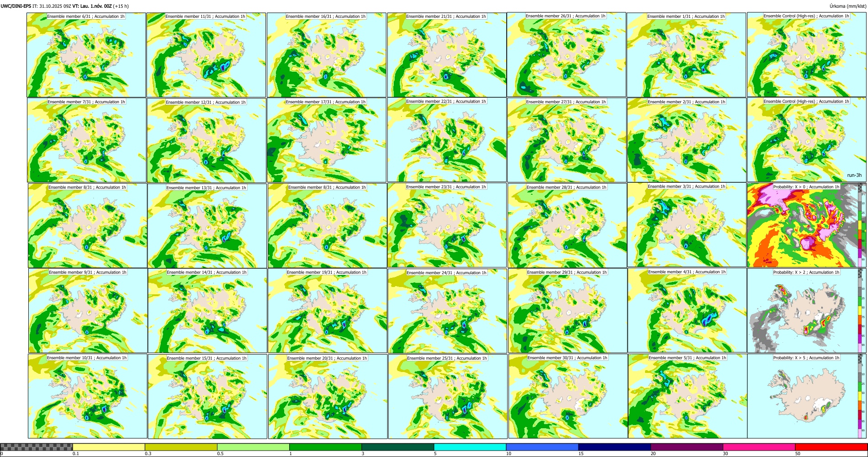Open the Ensemble member 13/31 map
Screen dimensions: 868x457
[x=207, y=226]
